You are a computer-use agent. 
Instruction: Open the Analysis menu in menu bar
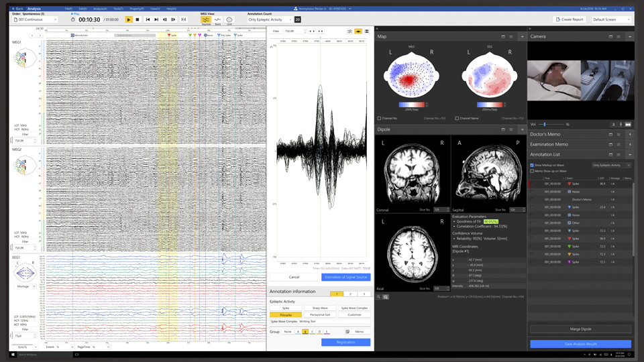click(x=101, y=9)
